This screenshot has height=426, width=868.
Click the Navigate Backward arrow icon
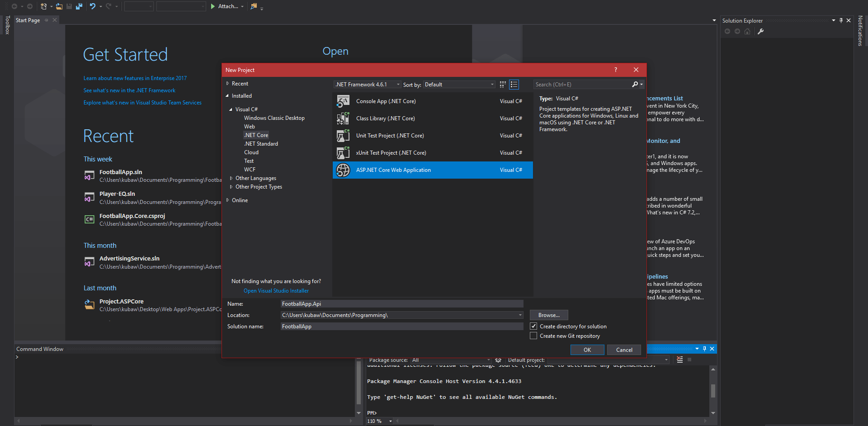coord(14,6)
